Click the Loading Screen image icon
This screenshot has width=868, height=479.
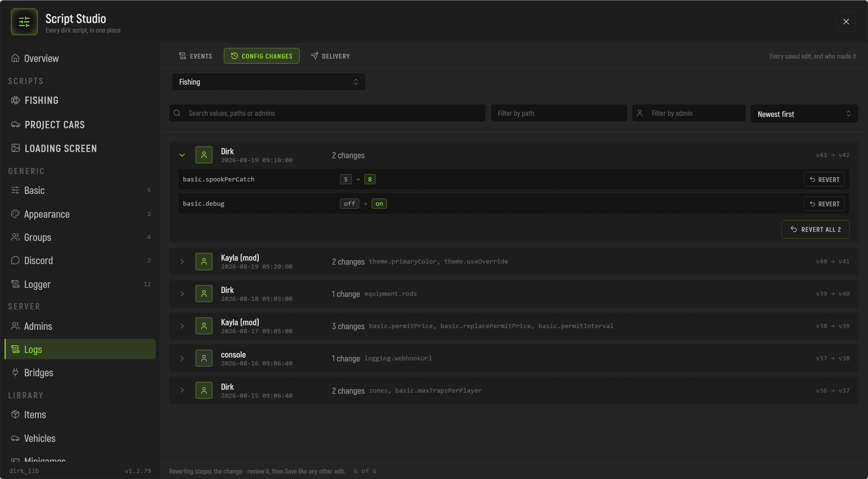pos(16,148)
